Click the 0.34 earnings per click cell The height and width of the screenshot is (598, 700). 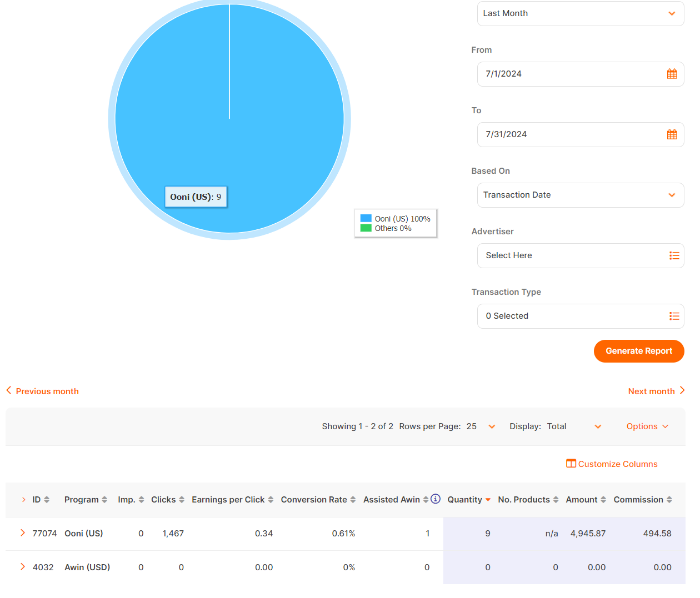pos(264,534)
